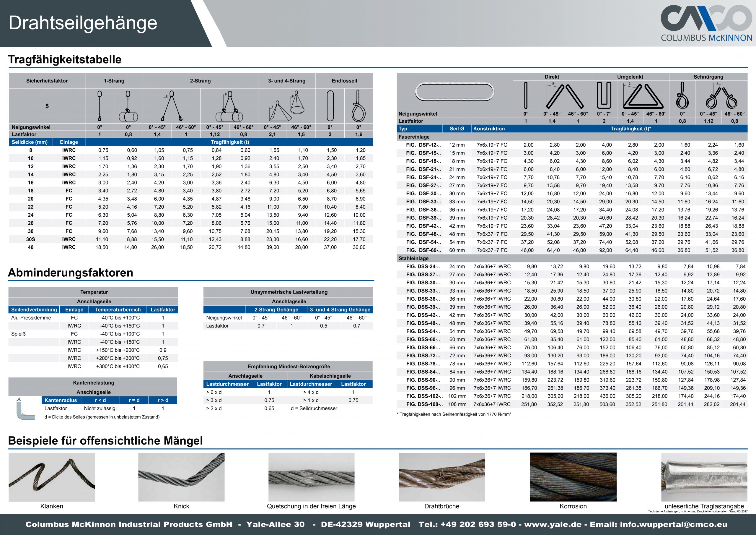This screenshot has width=756, height=535.
Task: Click the Stahleinlage group row
Action: point(572,258)
